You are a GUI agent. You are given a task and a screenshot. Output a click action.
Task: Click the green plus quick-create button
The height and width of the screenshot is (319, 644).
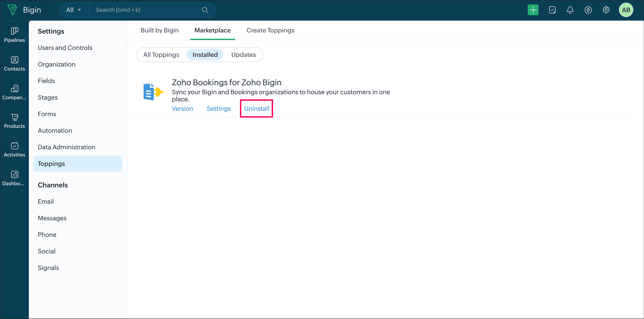[533, 10]
